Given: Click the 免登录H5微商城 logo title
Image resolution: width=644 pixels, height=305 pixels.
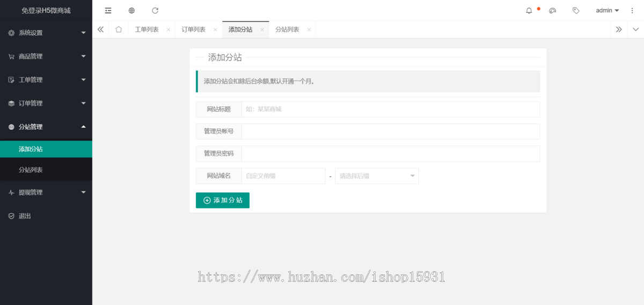Looking at the screenshot, I should tap(46, 10).
